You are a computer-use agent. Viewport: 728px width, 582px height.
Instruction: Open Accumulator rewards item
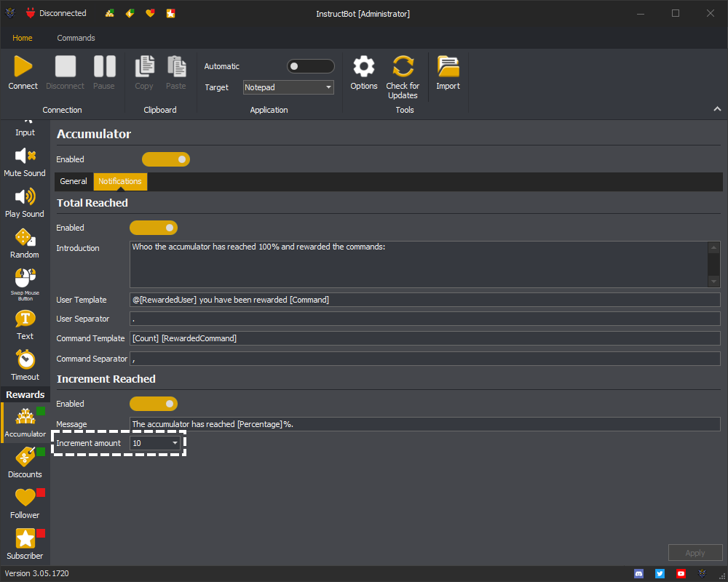[x=25, y=423]
